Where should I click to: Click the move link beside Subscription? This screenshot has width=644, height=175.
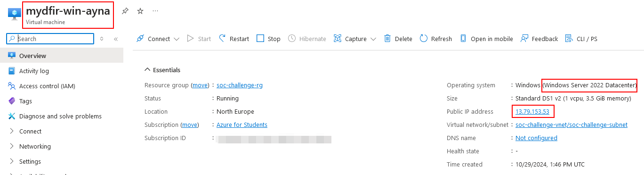pyautogui.click(x=190, y=125)
